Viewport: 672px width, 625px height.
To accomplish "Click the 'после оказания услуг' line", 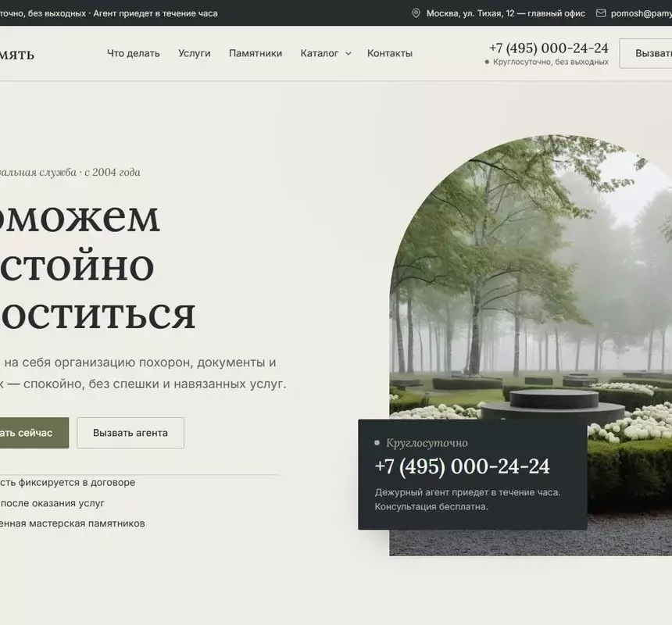I will point(52,503).
